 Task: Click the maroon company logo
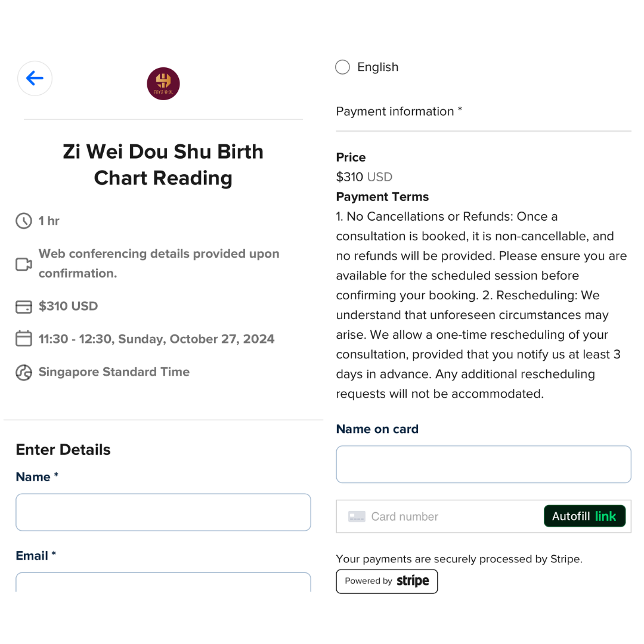pyautogui.click(x=163, y=84)
